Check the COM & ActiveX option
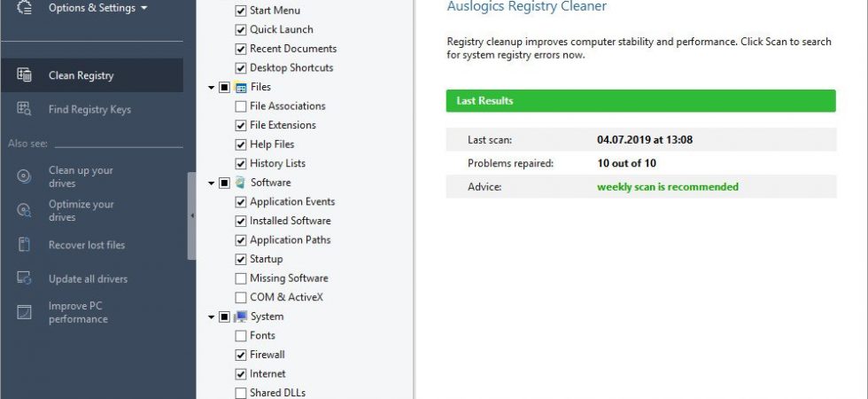Viewport: 868px width, 399px height. click(241, 297)
